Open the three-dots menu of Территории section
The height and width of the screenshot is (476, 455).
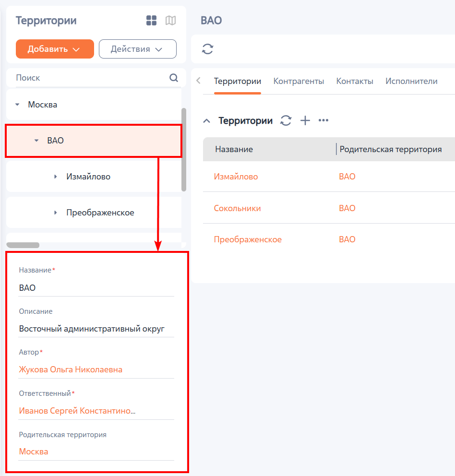pos(323,120)
